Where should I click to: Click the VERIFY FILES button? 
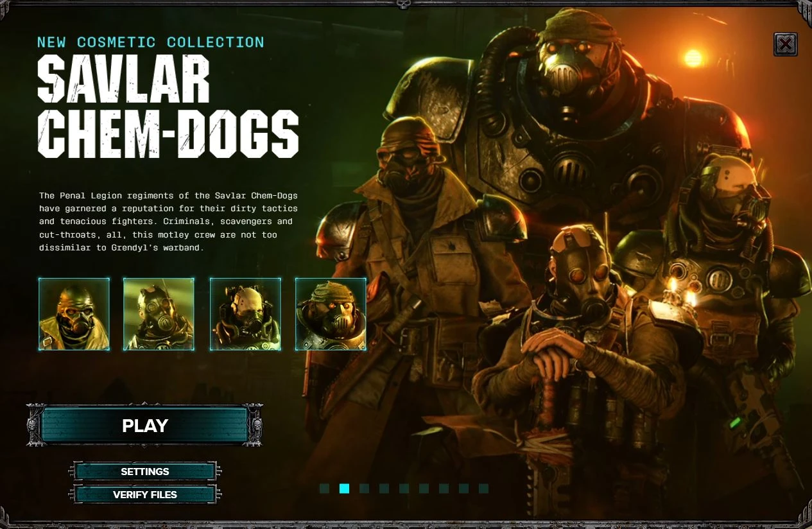(x=145, y=494)
